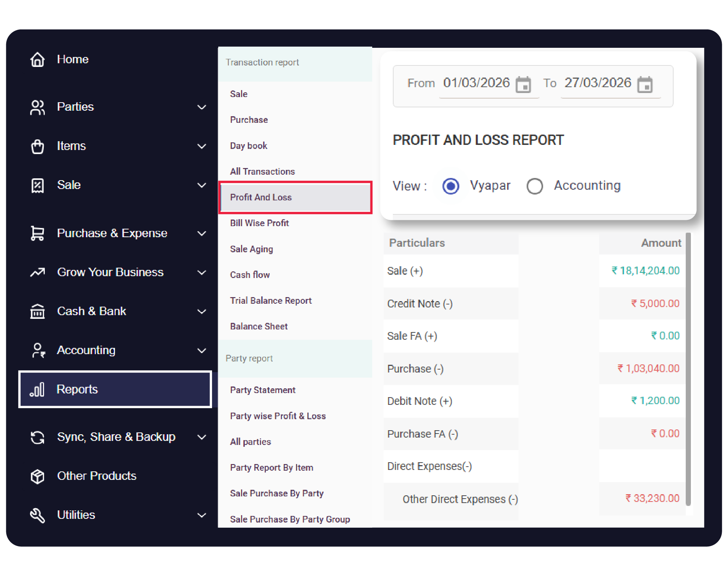The width and height of the screenshot is (728, 574).
Task: Collapse the Sync, Share & Backup section
Action: tap(202, 437)
